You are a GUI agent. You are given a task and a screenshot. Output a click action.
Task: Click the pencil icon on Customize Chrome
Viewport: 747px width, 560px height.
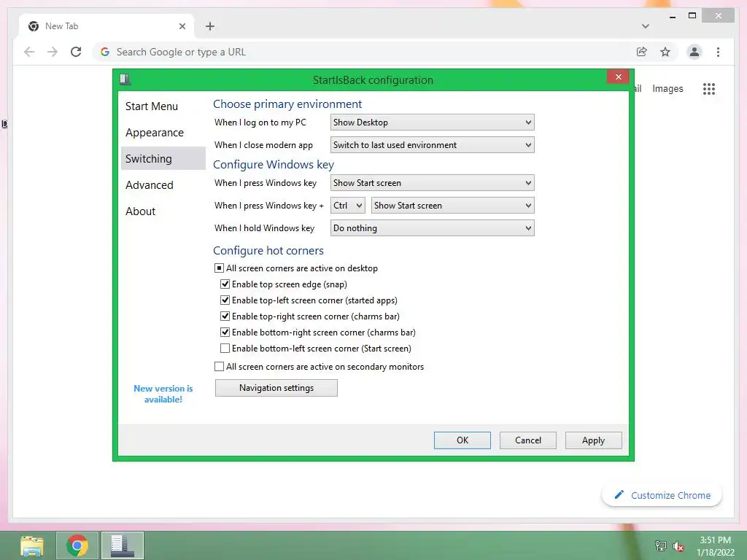click(619, 495)
